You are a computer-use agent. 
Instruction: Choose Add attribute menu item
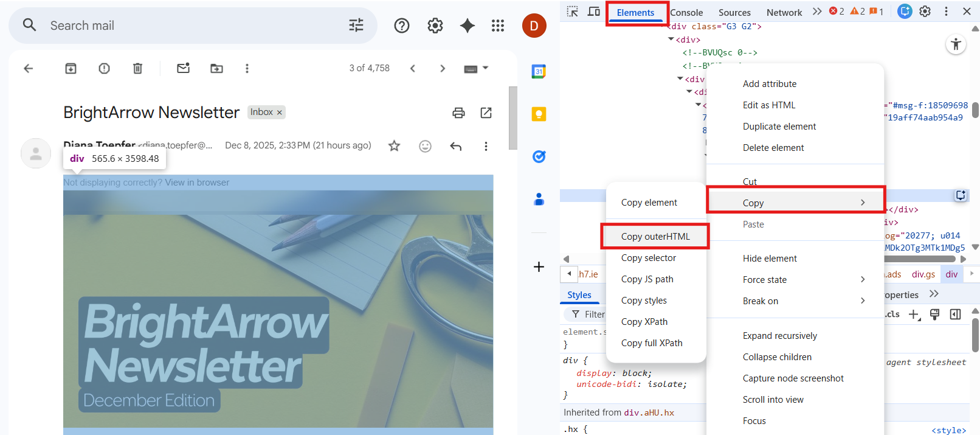pos(795,84)
